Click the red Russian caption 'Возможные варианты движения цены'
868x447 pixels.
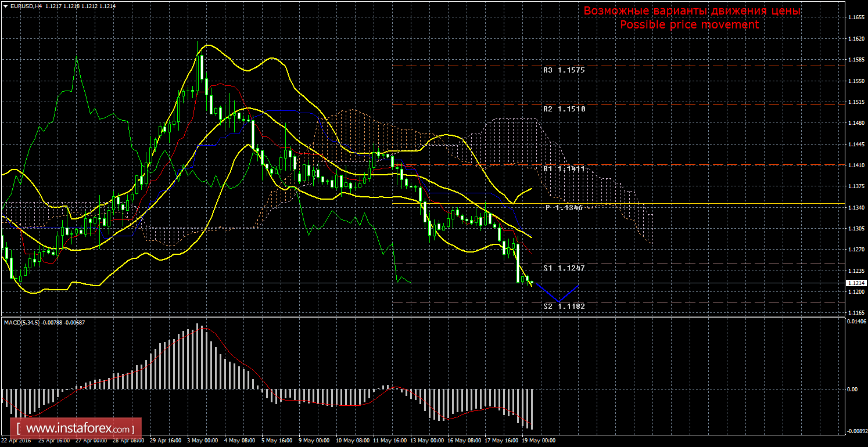[692, 12]
